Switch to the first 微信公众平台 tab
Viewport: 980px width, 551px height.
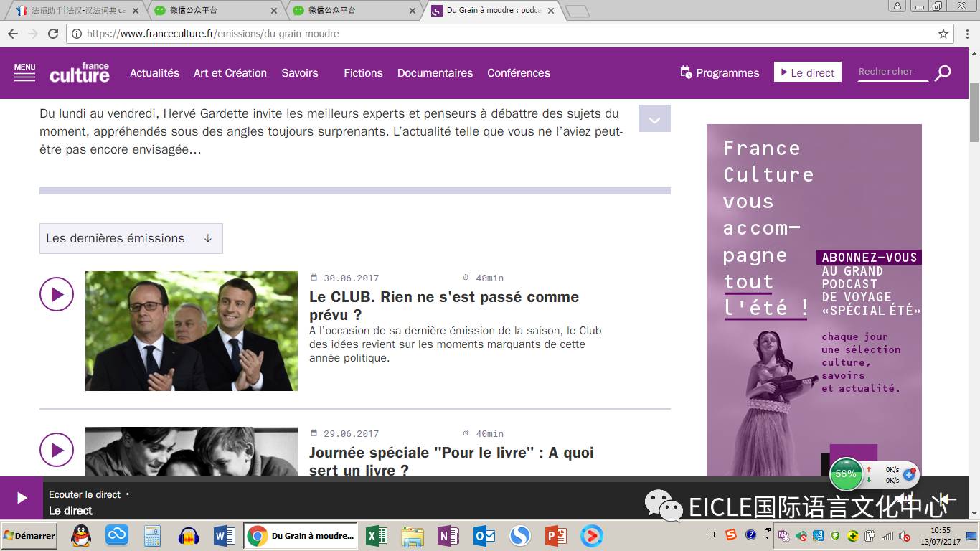pyautogui.click(x=214, y=11)
